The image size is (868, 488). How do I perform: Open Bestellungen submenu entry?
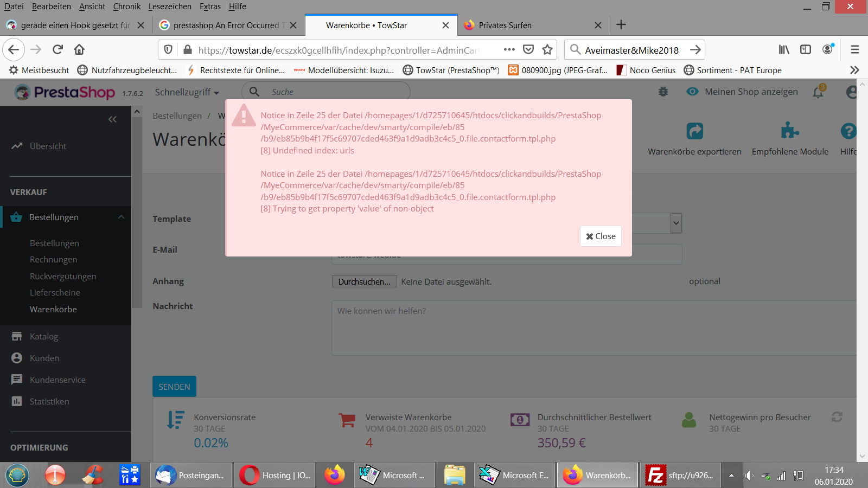coord(54,243)
